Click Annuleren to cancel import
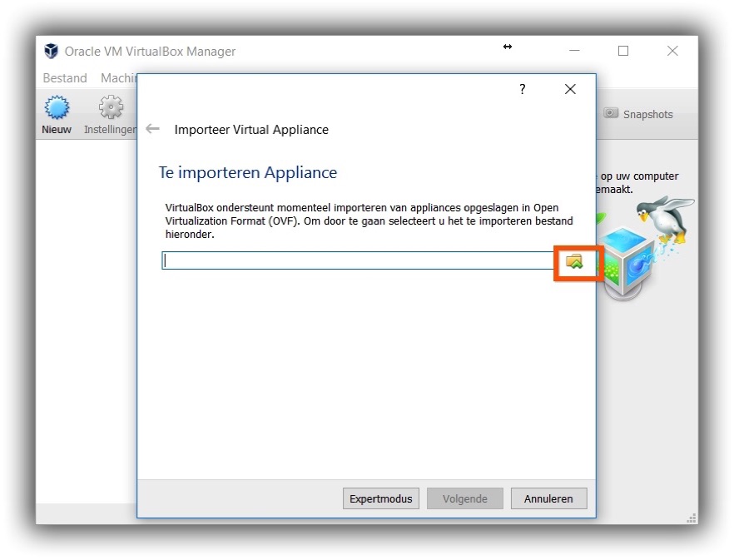The width and height of the screenshot is (734, 560). pyautogui.click(x=548, y=498)
